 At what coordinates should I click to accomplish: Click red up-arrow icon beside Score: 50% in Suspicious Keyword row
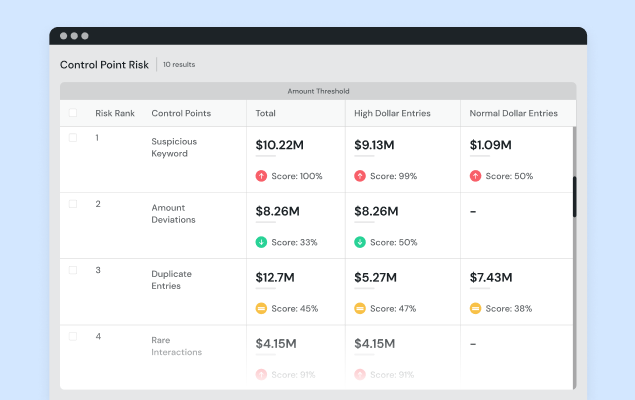(475, 176)
